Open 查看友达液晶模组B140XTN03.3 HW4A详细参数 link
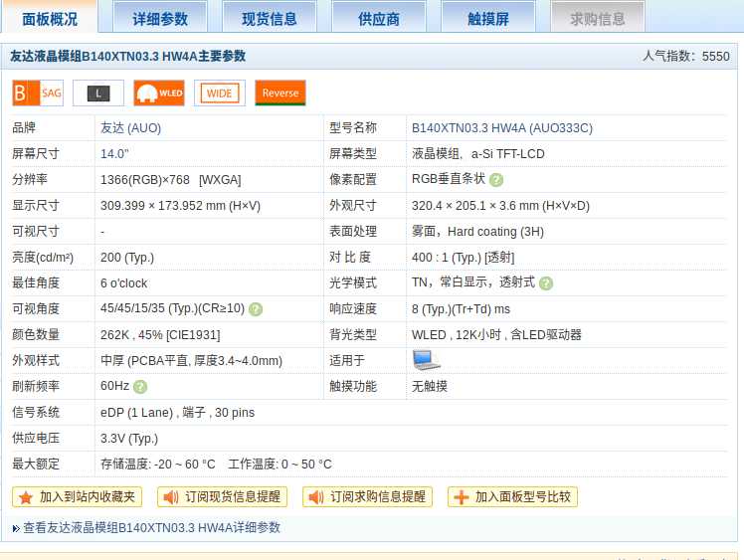The image size is (744, 560). (152, 528)
